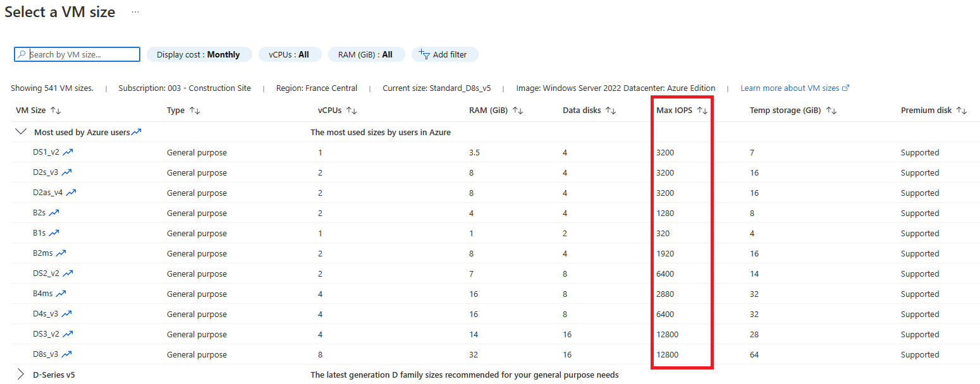Click trending icon beside Most used by Azure users
The width and height of the screenshot is (980, 384).
[136, 132]
